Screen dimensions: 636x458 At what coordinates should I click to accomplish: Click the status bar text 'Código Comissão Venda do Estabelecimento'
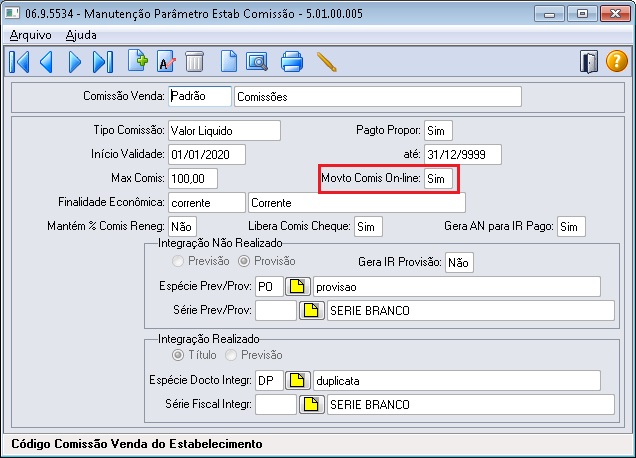[x=137, y=444]
